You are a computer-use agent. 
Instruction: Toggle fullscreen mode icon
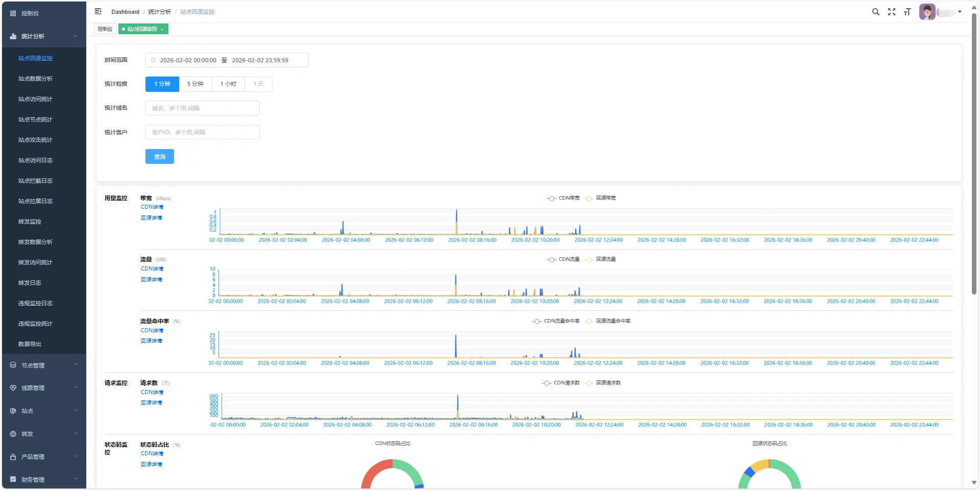pyautogui.click(x=891, y=12)
